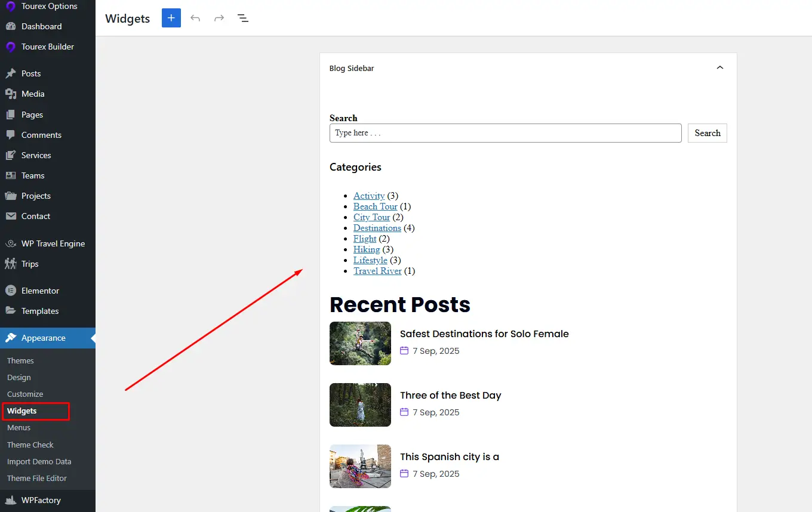Click the Elementor icon in sidebar
812x512 pixels.
point(10,291)
